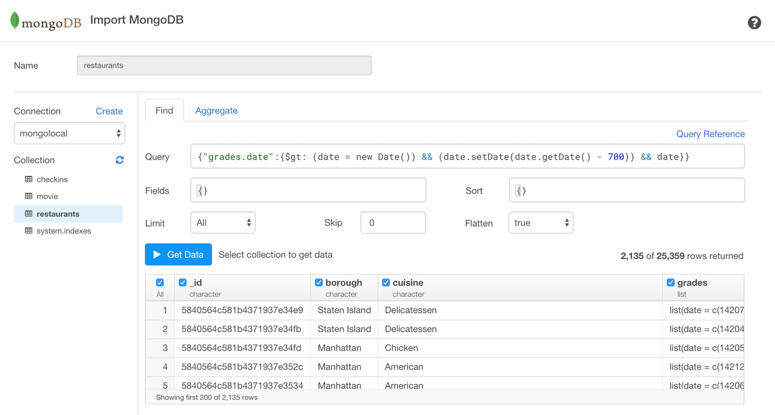Click the table icon beside checkins

28,180
